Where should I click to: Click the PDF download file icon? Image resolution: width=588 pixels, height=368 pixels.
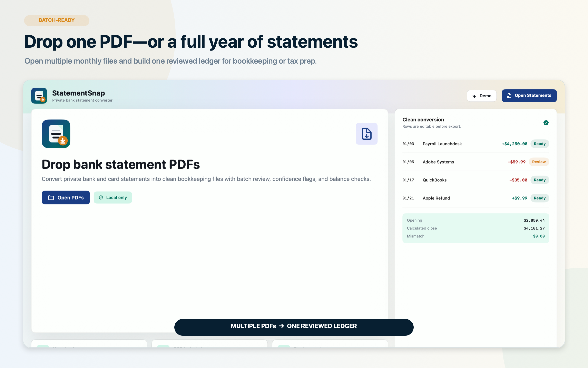point(366,134)
